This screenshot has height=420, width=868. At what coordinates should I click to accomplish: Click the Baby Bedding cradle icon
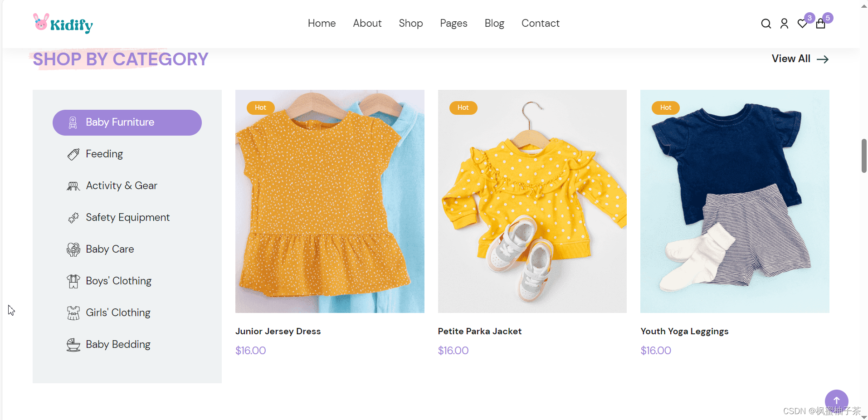(73, 345)
